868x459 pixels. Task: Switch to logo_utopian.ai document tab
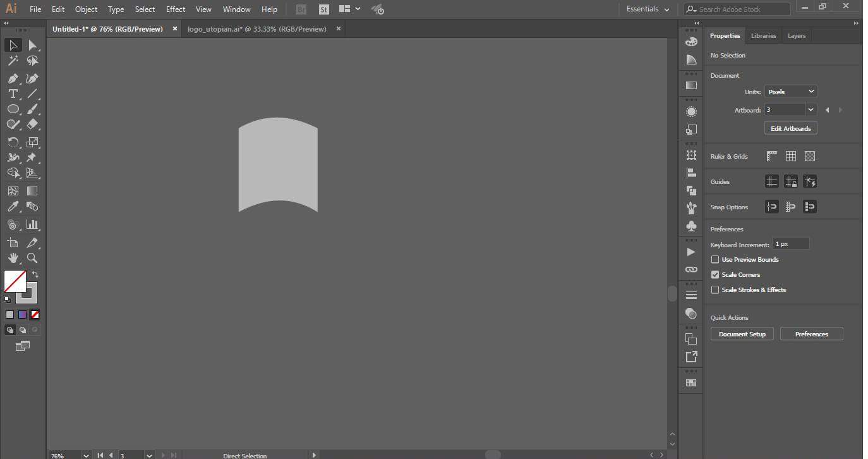coord(257,29)
